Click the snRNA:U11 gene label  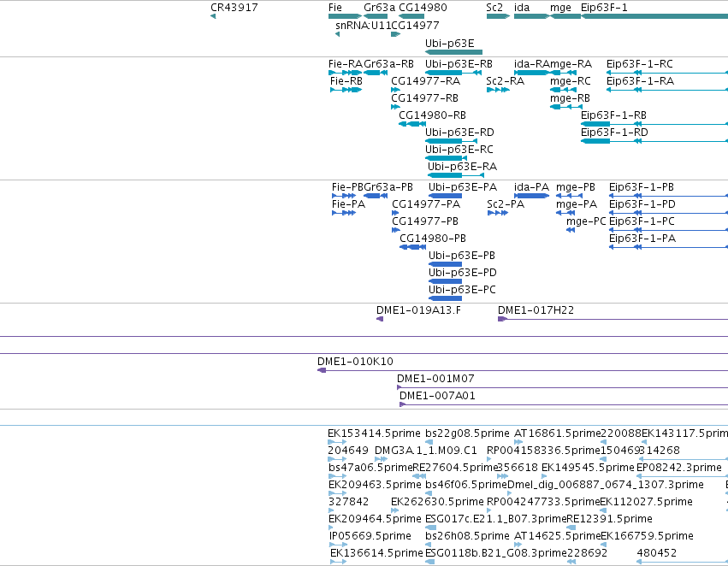(363, 26)
